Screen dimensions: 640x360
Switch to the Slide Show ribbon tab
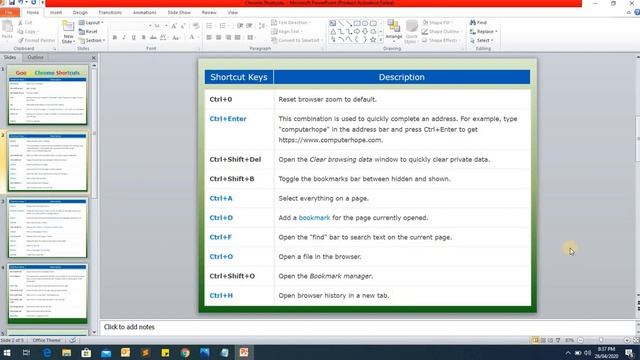tap(179, 13)
